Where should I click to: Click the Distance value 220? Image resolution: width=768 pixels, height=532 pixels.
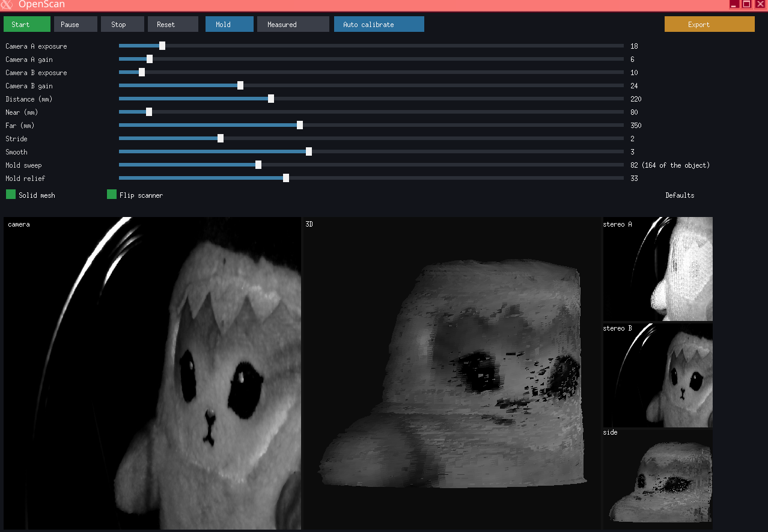[x=636, y=99]
